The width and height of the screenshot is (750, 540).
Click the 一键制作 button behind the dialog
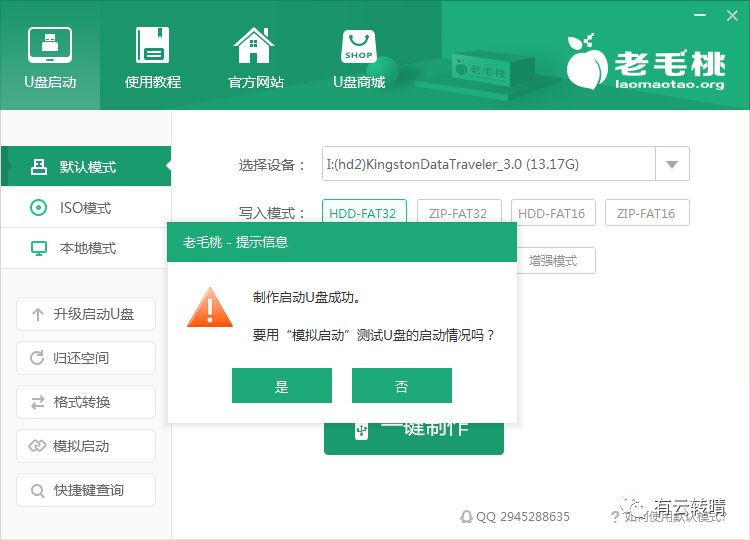pos(414,438)
